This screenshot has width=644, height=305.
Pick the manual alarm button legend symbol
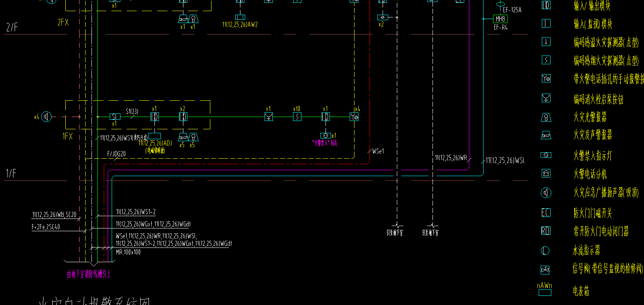coord(546,78)
